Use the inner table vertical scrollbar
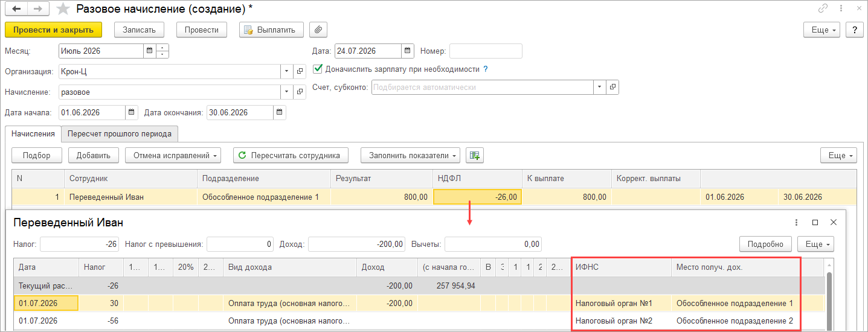 point(829,299)
